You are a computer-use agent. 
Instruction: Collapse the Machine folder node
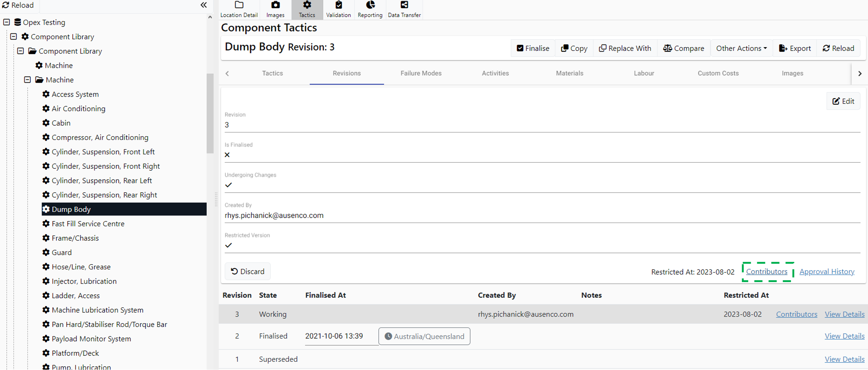click(27, 80)
